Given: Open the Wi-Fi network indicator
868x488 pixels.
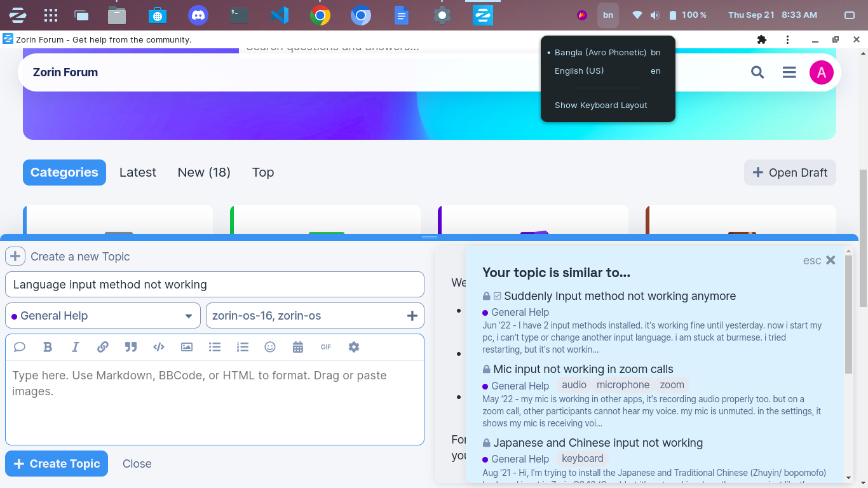Looking at the screenshot, I should click(637, 15).
